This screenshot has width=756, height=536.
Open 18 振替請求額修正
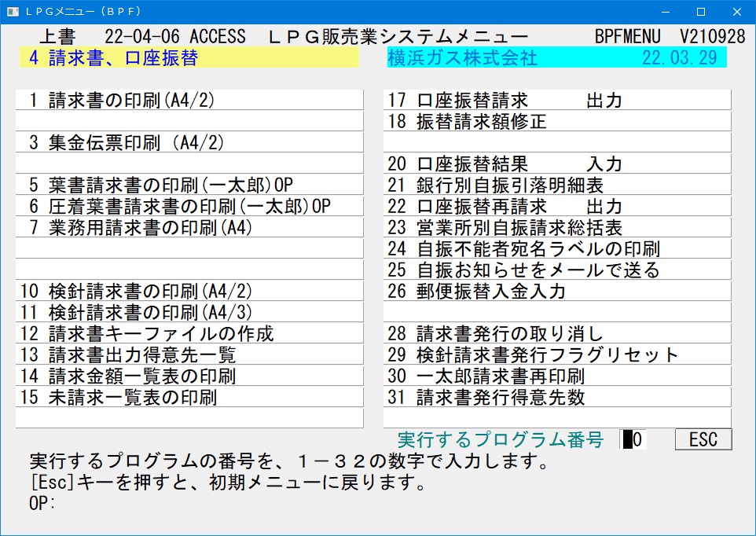pos(557,122)
